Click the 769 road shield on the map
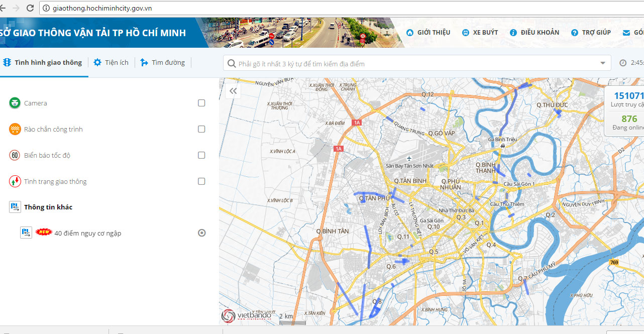Image resolution: width=644 pixels, height=334 pixels. pos(614,262)
